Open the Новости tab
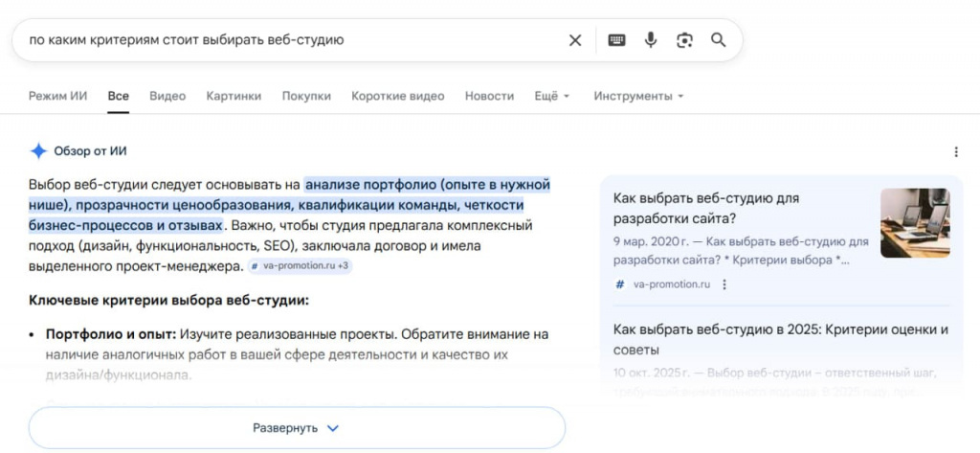The image size is (980, 453). pyautogui.click(x=489, y=97)
